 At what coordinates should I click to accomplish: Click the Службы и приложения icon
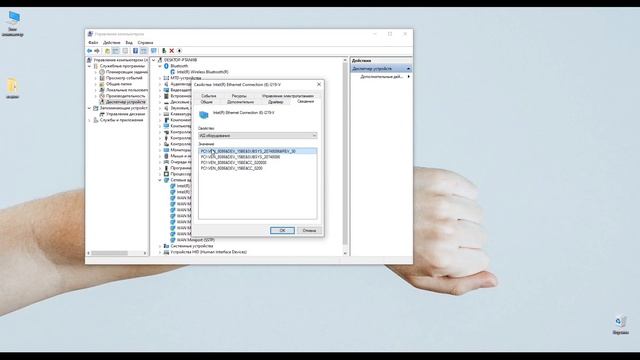coord(96,120)
